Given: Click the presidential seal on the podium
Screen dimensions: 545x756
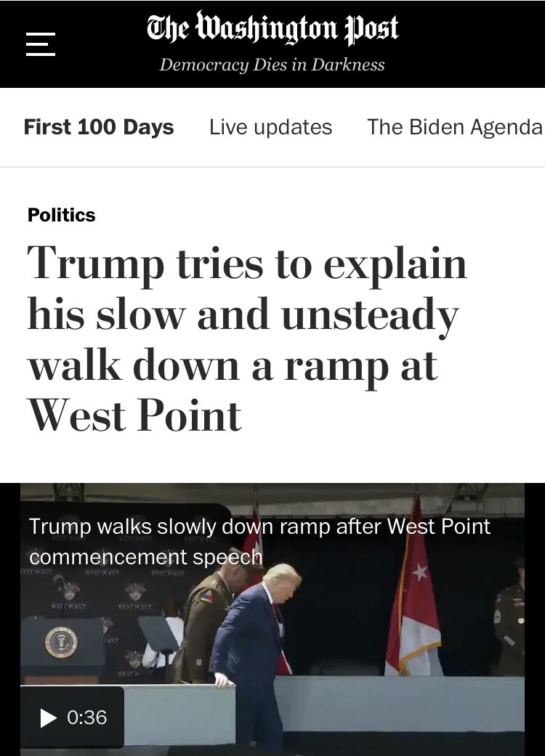Looking at the screenshot, I should 61,643.
